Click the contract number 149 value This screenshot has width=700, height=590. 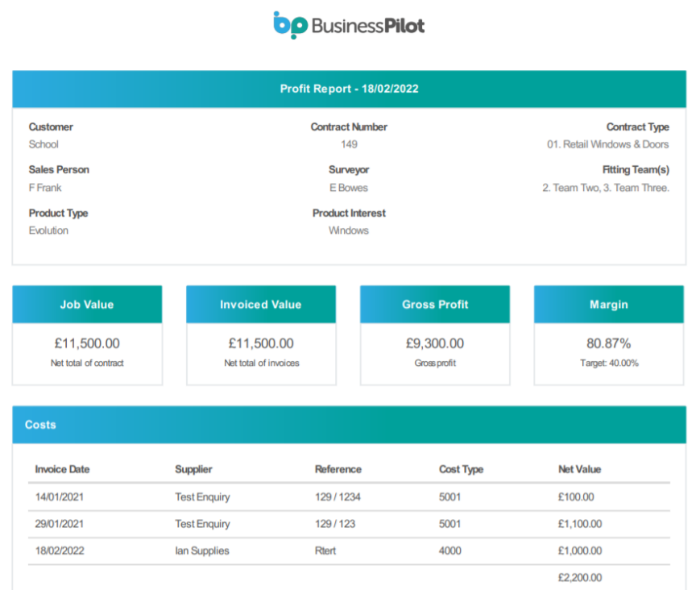click(x=349, y=144)
